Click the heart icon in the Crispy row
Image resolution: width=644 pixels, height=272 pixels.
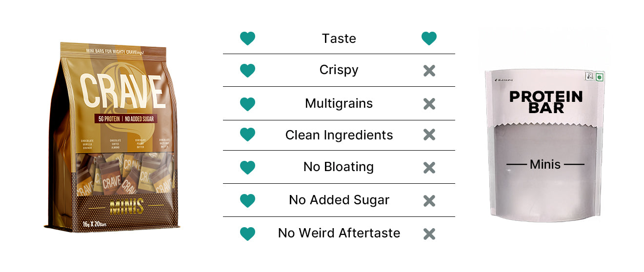coord(248,71)
